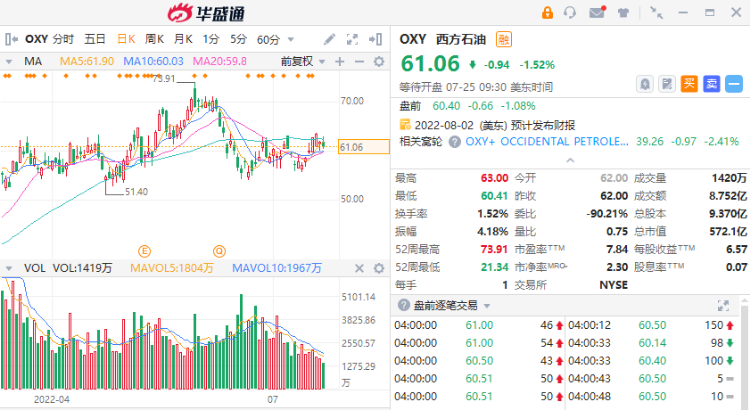Remove indicator with minus icon
750x410 pixels.
point(359,61)
